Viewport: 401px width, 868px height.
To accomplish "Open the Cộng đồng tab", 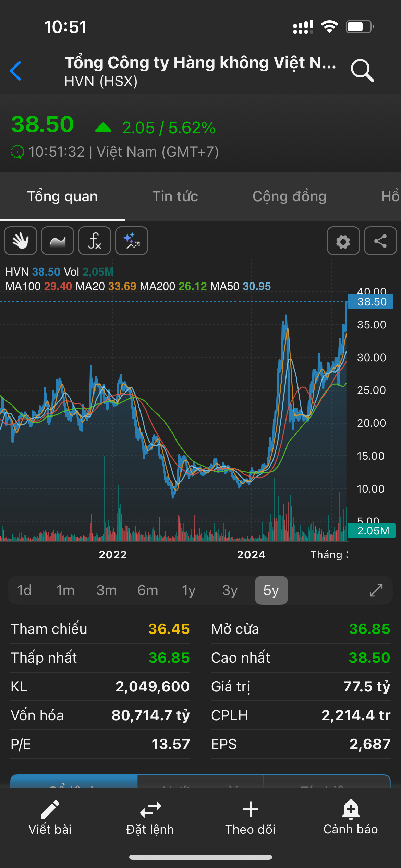I will 290,196.
